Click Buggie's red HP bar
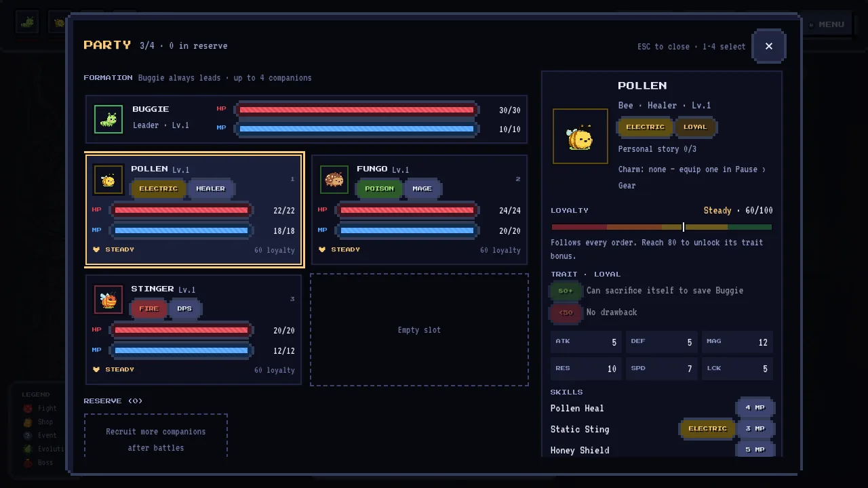This screenshot has height=488, width=868. 356,110
